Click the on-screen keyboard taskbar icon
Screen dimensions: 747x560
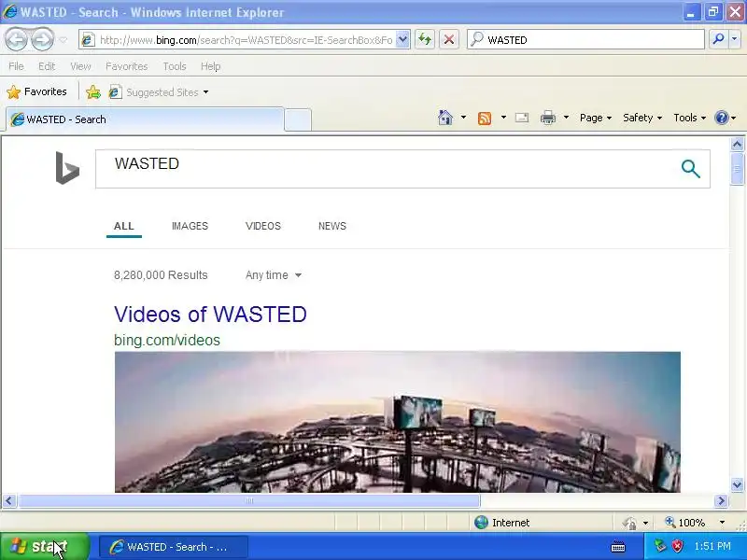point(618,547)
